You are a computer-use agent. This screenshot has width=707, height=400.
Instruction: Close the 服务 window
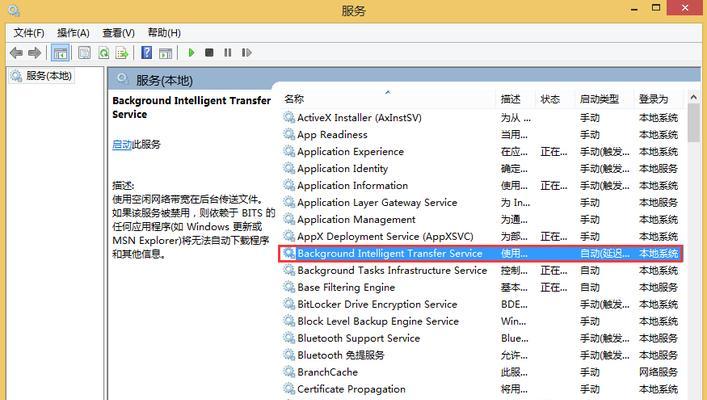pyautogui.click(x=685, y=8)
